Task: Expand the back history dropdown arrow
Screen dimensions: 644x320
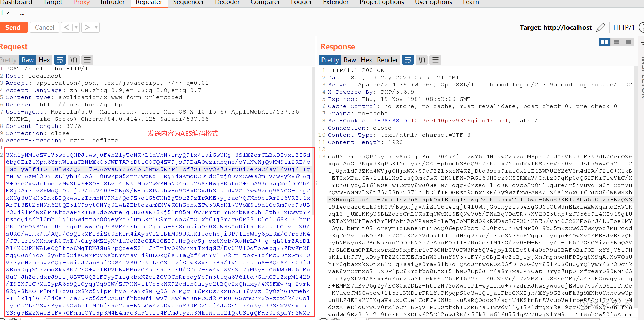Action: pos(76,27)
